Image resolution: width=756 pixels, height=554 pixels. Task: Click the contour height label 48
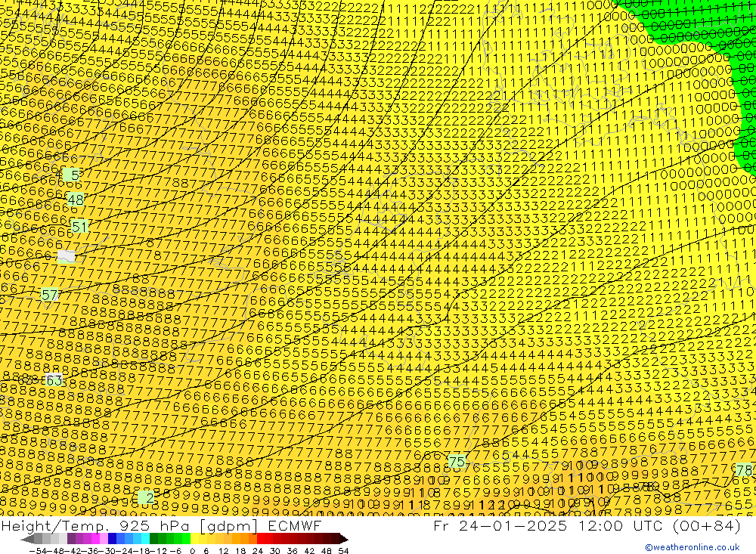click(76, 199)
